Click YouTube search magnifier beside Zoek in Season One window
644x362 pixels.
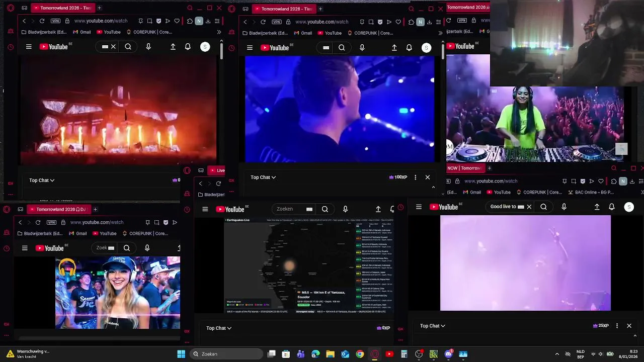click(127, 248)
